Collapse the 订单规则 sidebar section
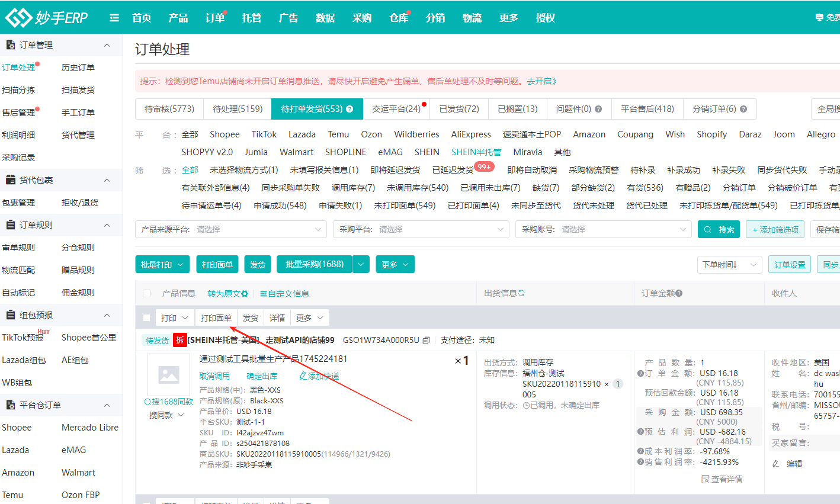 (x=107, y=225)
